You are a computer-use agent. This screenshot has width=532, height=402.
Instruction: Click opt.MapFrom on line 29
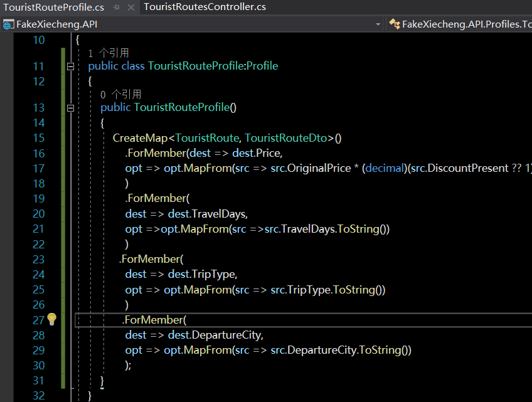(197, 350)
